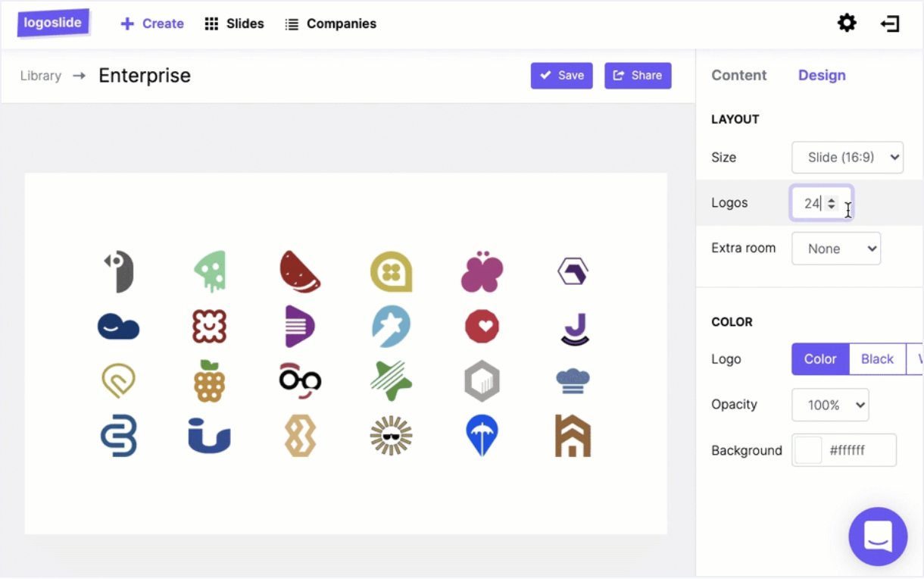Screen dimensions: 924x579
Task: Select the brown raspberry fruit logo
Action: coord(209,380)
